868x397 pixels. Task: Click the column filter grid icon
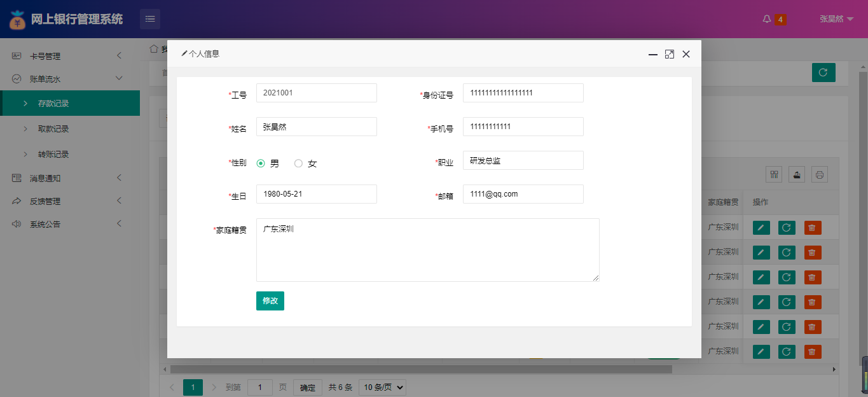coord(775,174)
